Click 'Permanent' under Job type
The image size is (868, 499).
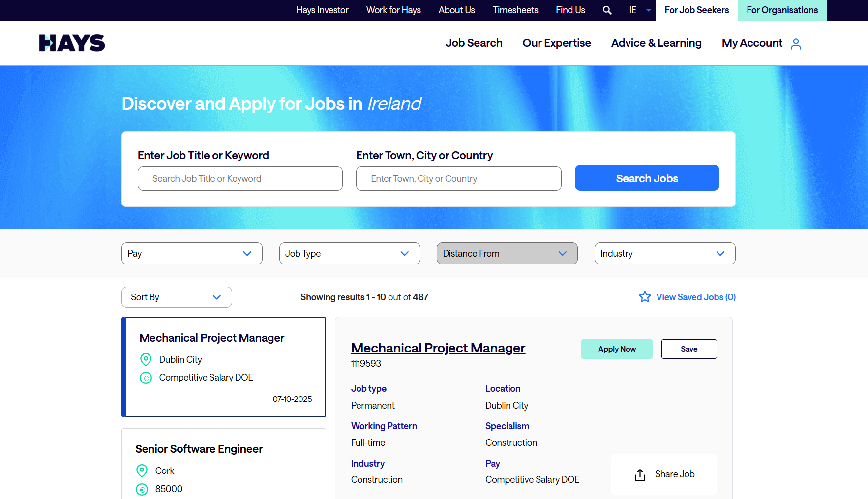(373, 406)
